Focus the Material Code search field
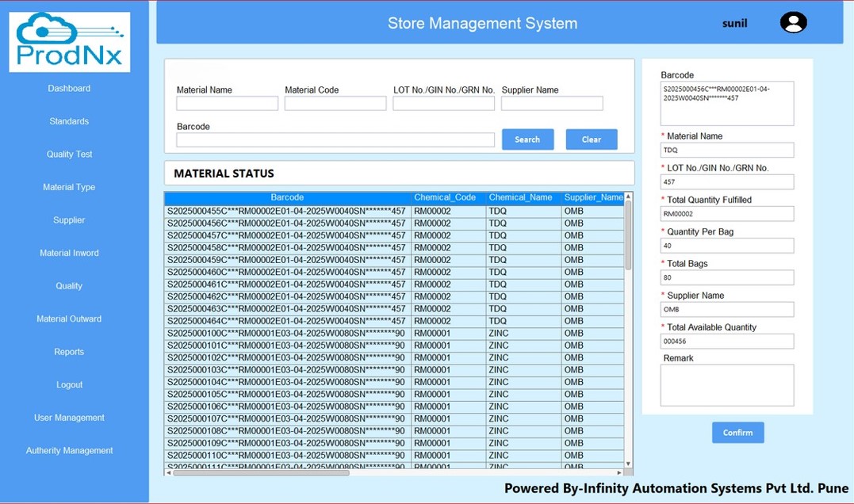The height and width of the screenshot is (504, 854). click(335, 104)
